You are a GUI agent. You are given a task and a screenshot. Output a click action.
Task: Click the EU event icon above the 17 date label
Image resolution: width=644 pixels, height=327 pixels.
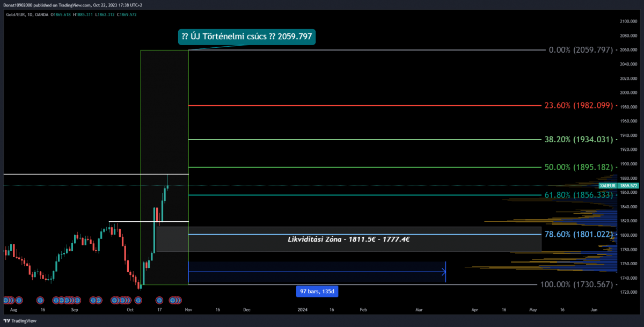coord(159,300)
